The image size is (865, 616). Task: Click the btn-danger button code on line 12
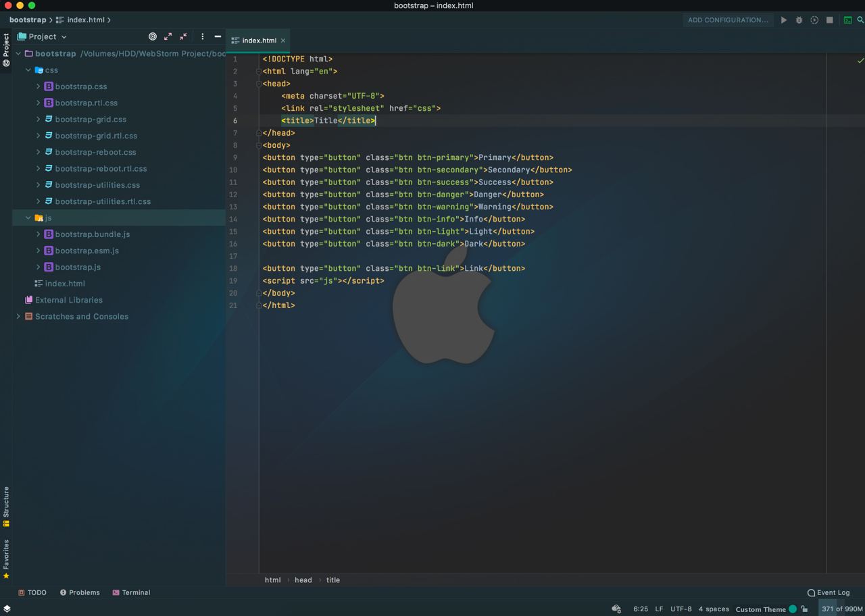click(x=403, y=195)
